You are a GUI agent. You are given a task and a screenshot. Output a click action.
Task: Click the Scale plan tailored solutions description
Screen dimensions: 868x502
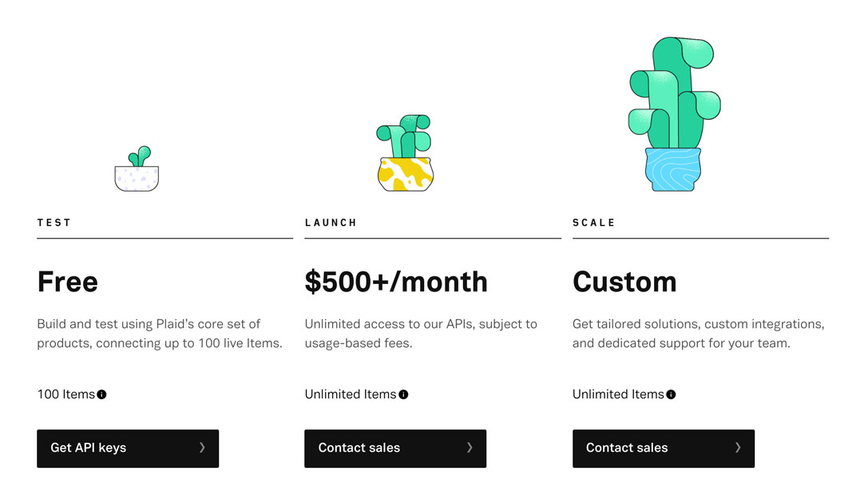(x=698, y=334)
